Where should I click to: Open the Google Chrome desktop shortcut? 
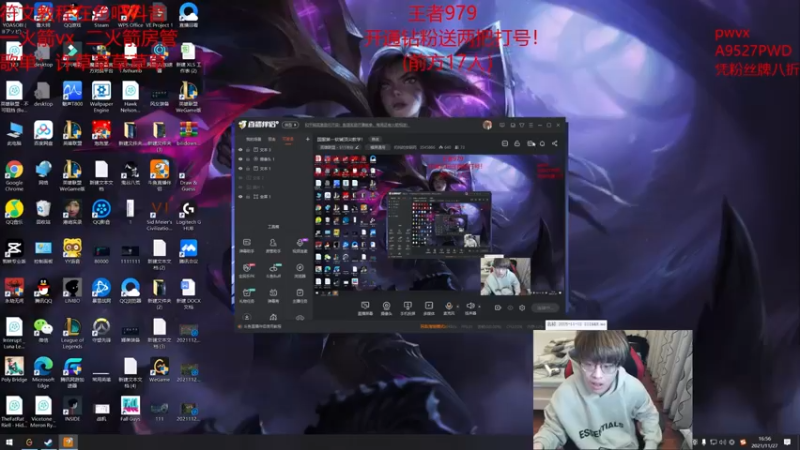point(14,176)
